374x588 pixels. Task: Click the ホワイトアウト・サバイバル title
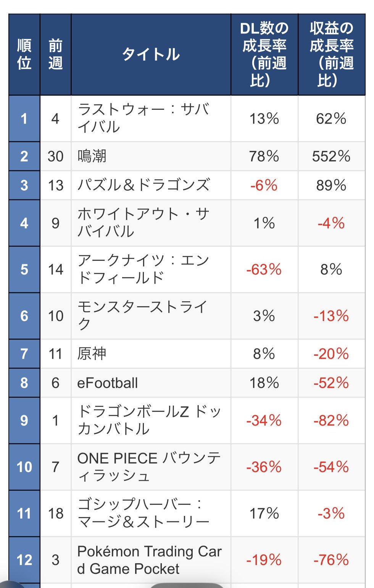143,223
